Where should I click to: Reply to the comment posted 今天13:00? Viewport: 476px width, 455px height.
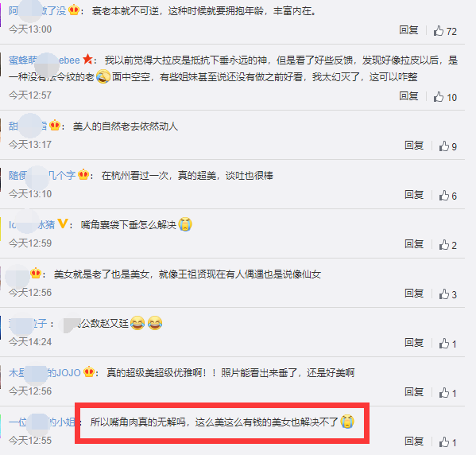(408, 30)
